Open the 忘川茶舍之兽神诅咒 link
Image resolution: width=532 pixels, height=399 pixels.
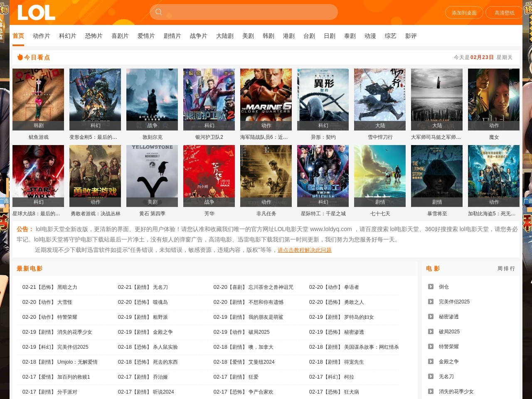271,287
